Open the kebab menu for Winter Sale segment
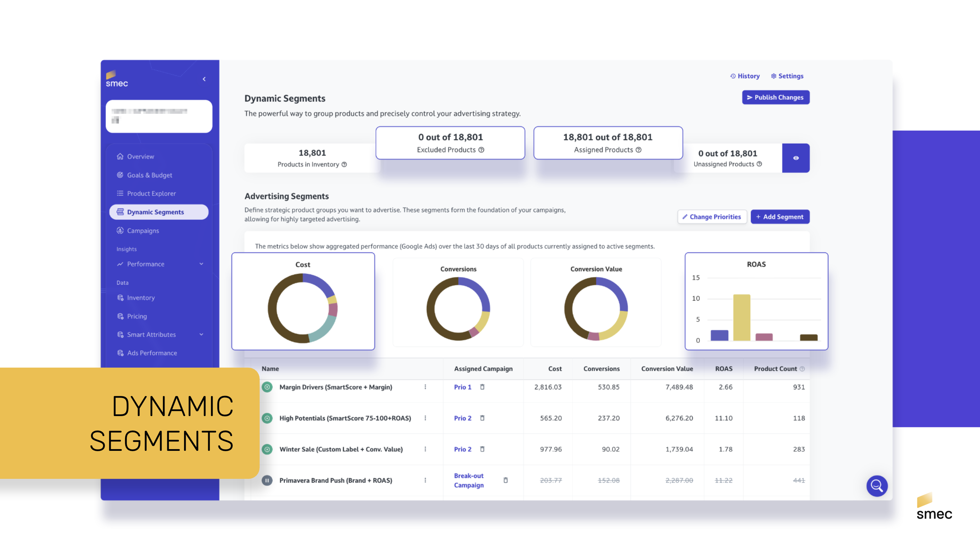Screen dimensions: 980x550 (425, 449)
